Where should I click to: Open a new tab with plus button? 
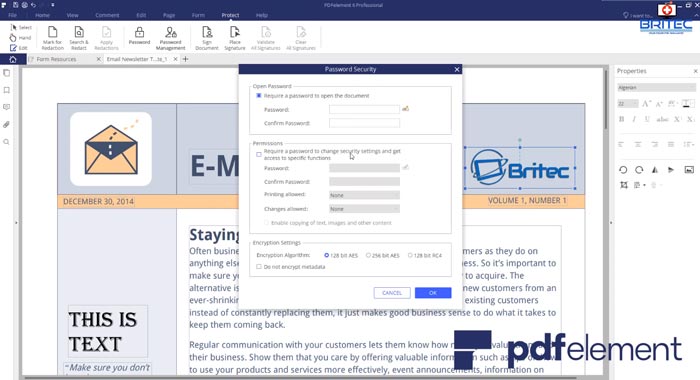tap(185, 59)
